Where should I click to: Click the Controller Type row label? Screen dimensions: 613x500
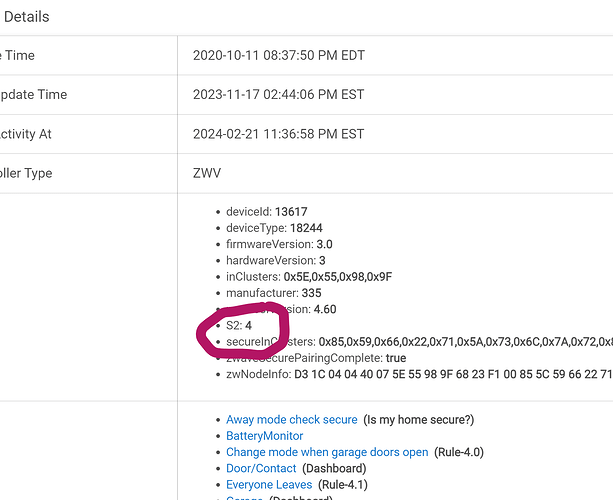coord(26,173)
